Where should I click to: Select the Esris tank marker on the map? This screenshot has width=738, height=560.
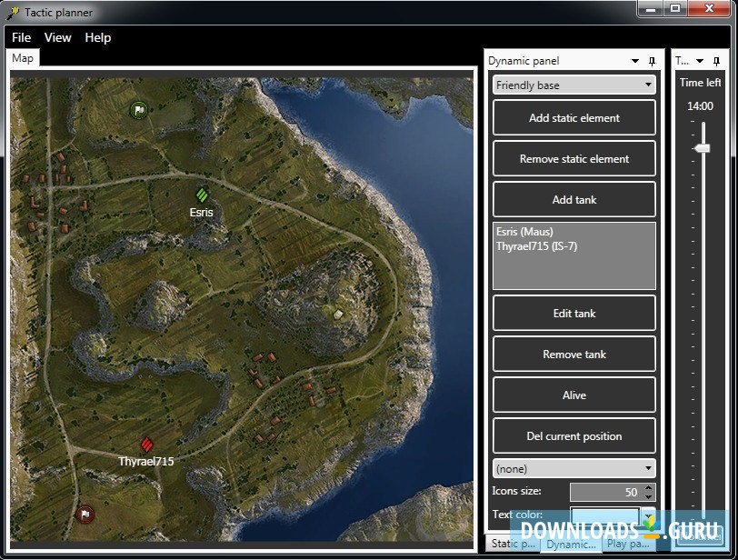[201, 194]
